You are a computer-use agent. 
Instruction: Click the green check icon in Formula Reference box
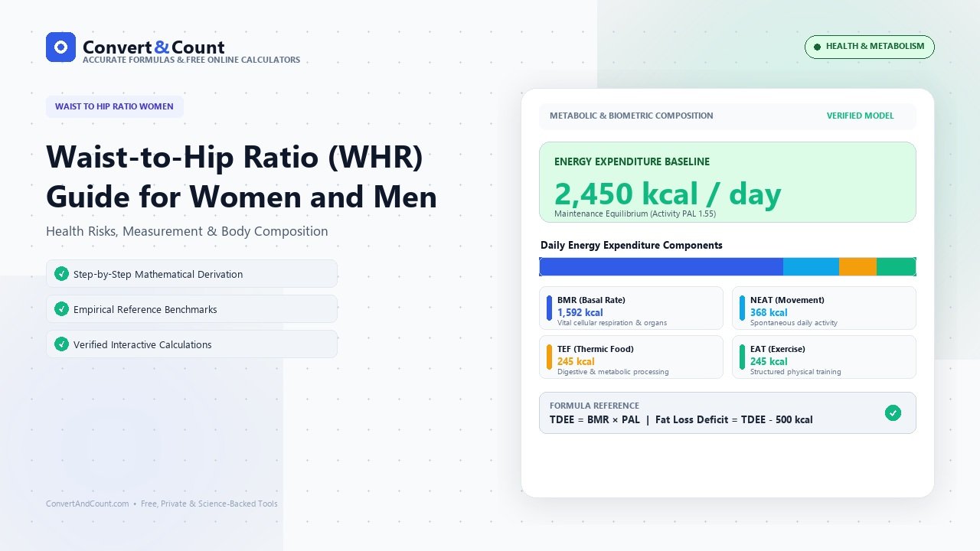tap(893, 413)
